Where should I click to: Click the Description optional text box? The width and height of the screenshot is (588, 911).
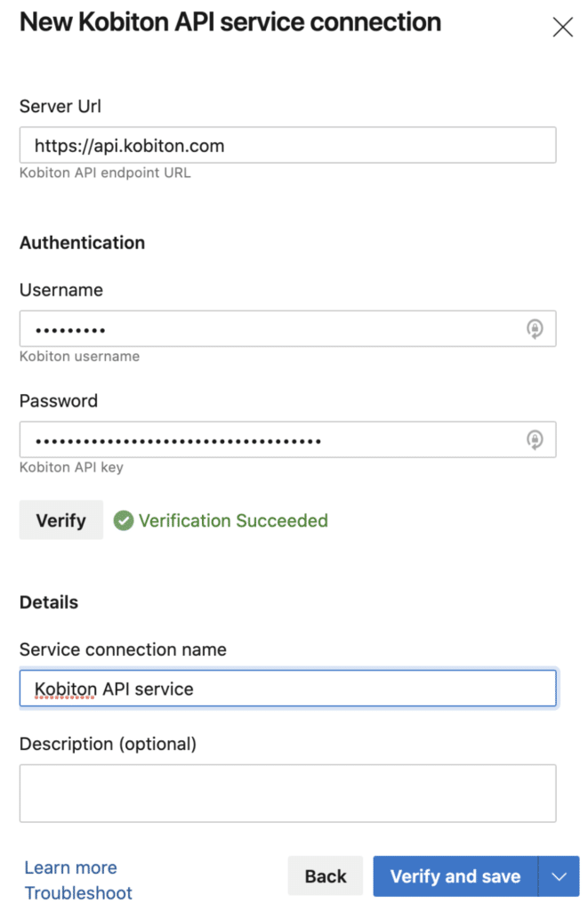coord(287,793)
